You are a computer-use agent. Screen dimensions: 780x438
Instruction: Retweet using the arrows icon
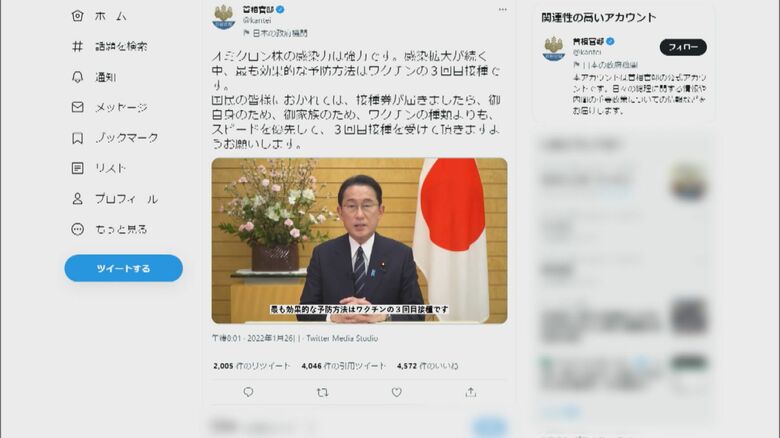click(322, 392)
